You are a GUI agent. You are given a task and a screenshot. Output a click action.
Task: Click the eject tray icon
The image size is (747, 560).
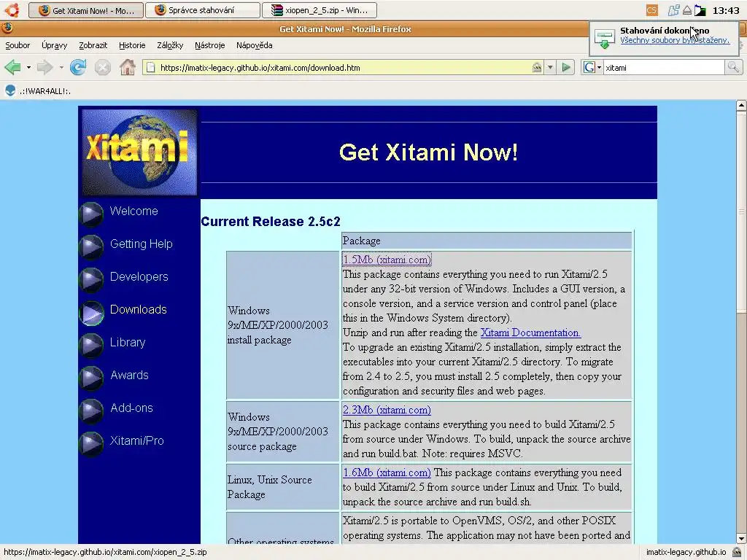pos(687,10)
